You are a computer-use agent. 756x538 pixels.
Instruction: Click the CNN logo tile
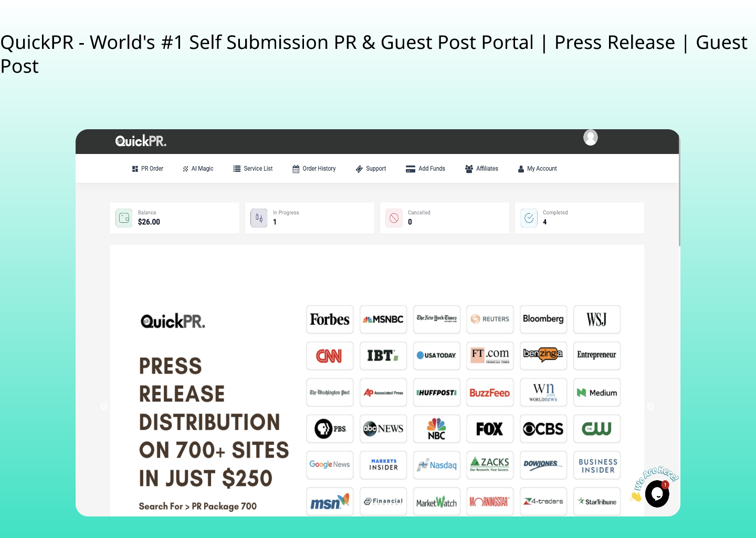point(330,356)
